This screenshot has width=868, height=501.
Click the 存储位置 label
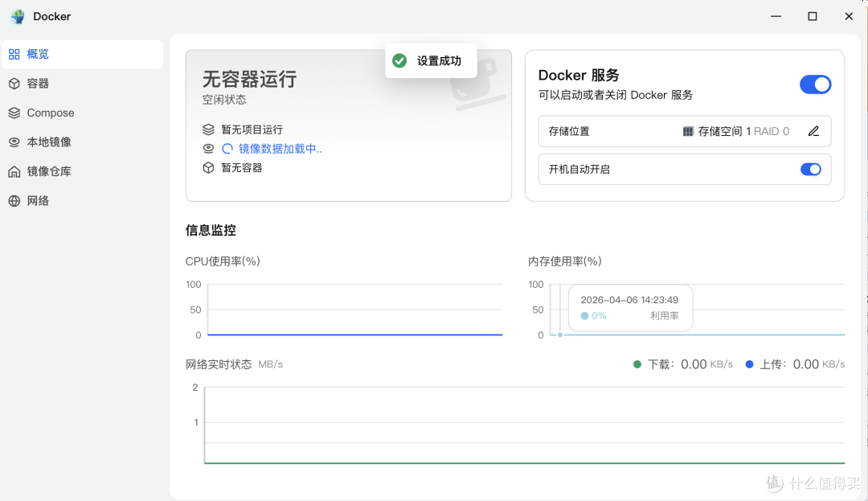(x=569, y=131)
